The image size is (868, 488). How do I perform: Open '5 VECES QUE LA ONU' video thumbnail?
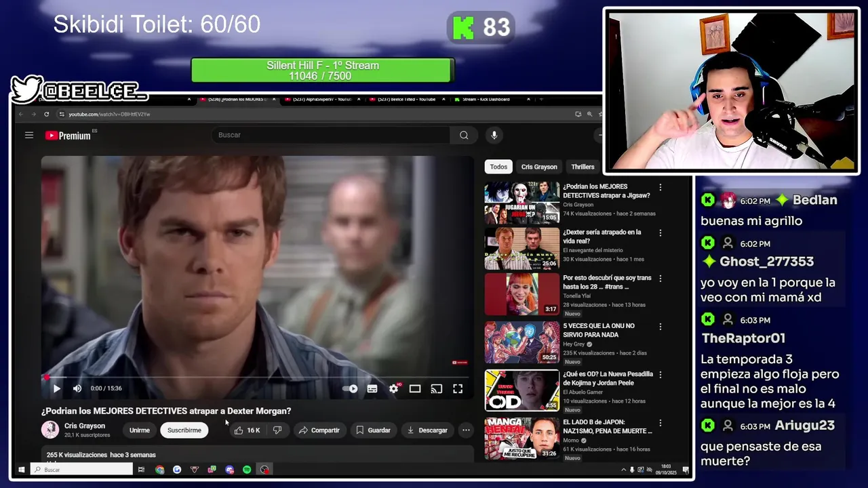click(522, 342)
